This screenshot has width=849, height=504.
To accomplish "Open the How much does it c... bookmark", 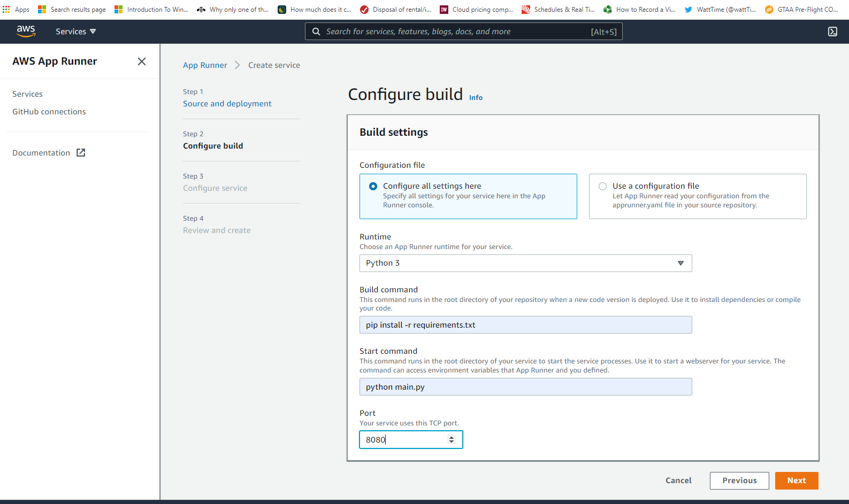I will (x=315, y=9).
